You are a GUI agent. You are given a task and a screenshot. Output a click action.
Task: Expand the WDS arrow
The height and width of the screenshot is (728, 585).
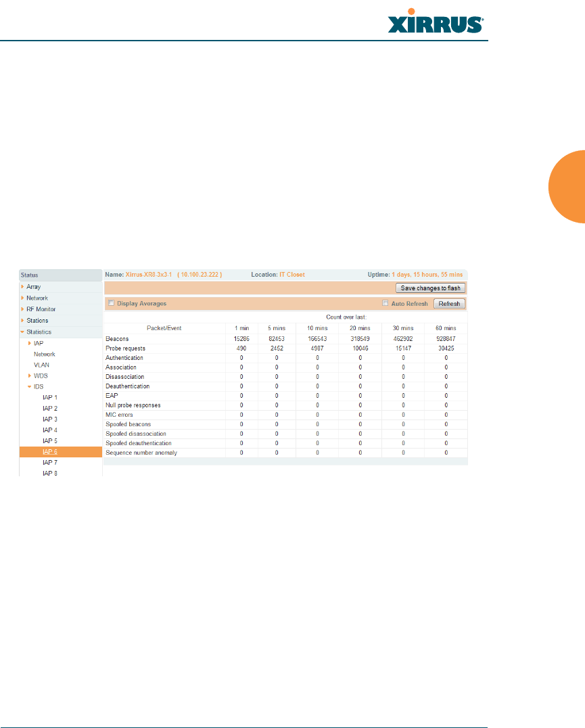coord(30,376)
